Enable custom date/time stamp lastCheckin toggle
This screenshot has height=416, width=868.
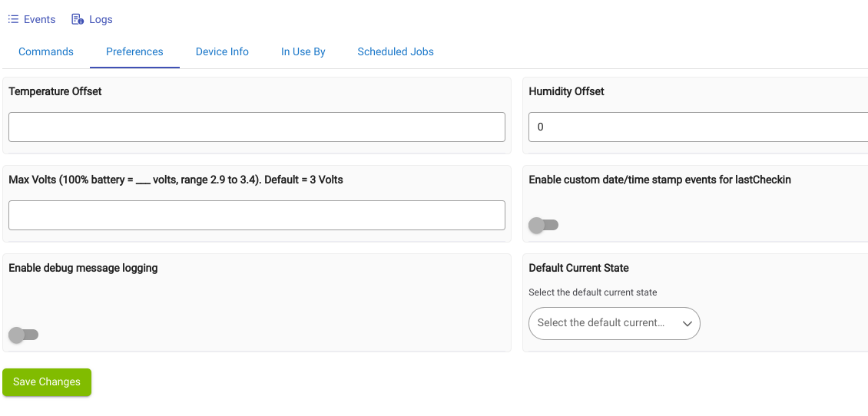544,225
